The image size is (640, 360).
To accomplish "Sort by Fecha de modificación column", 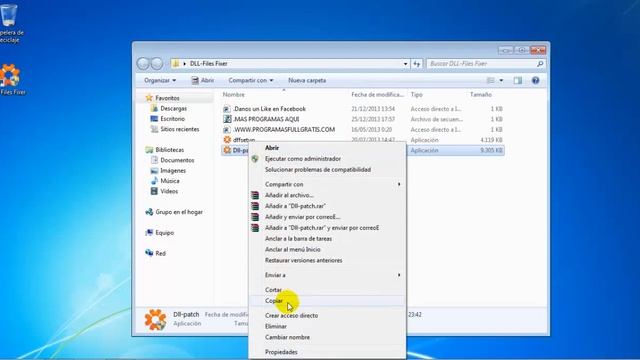I will pyautogui.click(x=378, y=95).
